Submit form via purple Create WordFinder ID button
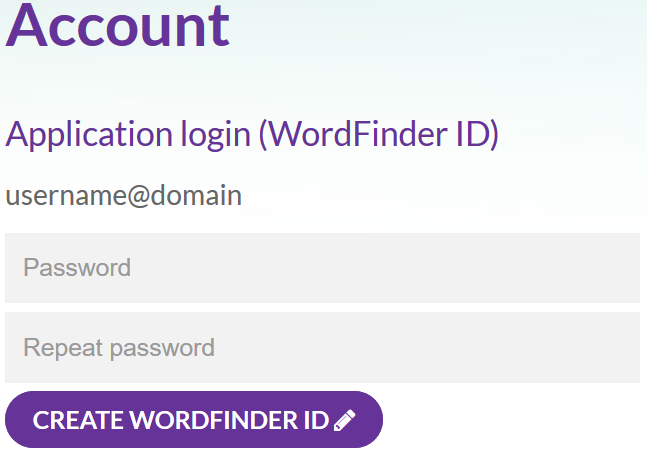The image size is (647, 450). point(194,419)
